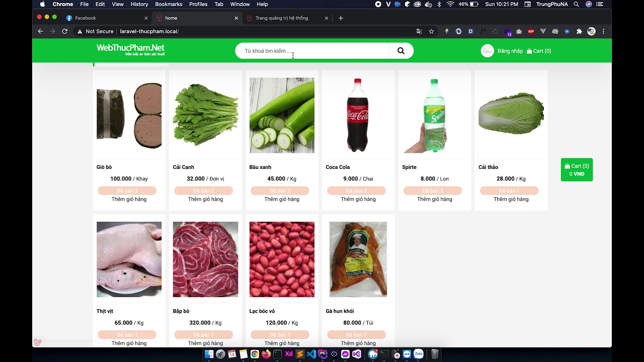644x362 pixels.
Task: Click Thêm giỏ hàng under Cải thảo
Action: coord(511,199)
